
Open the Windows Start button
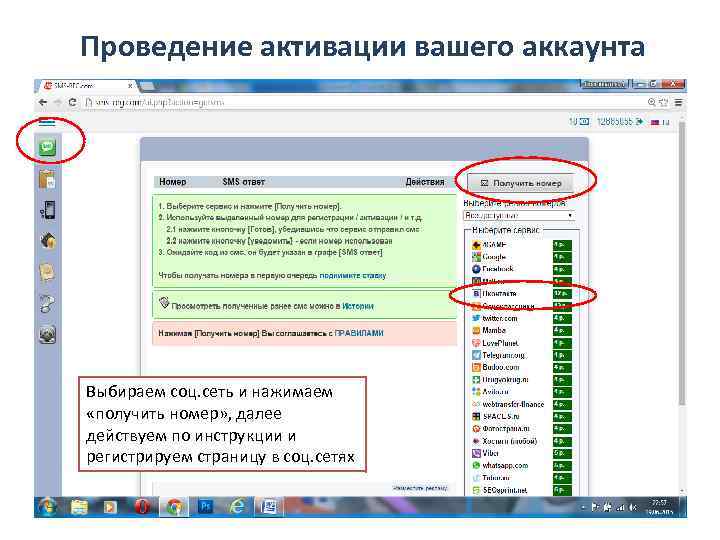47,507
